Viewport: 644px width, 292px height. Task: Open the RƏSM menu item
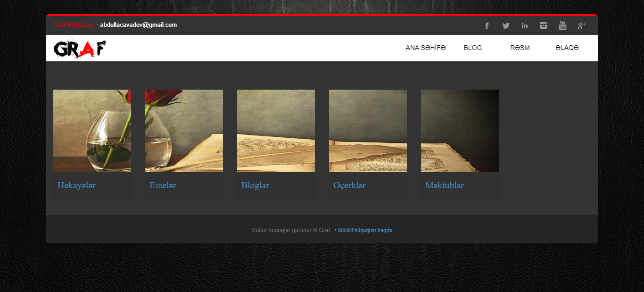click(x=520, y=48)
